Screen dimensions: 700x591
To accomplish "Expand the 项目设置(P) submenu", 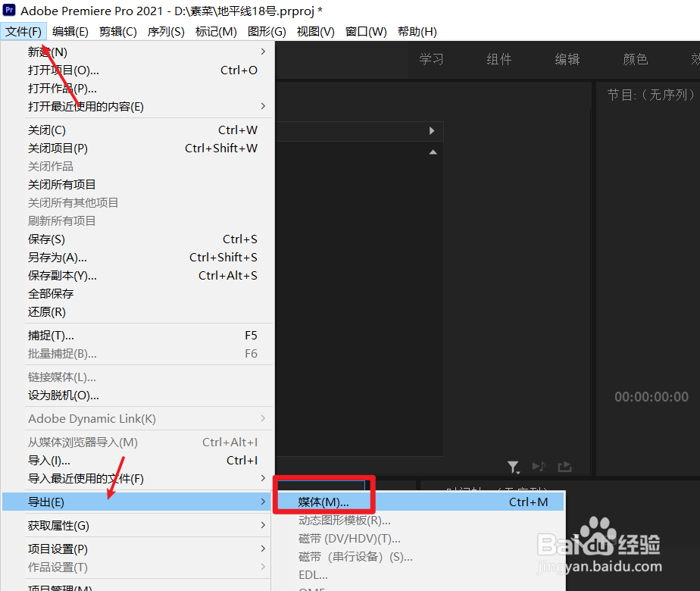I will [x=138, y=549].
